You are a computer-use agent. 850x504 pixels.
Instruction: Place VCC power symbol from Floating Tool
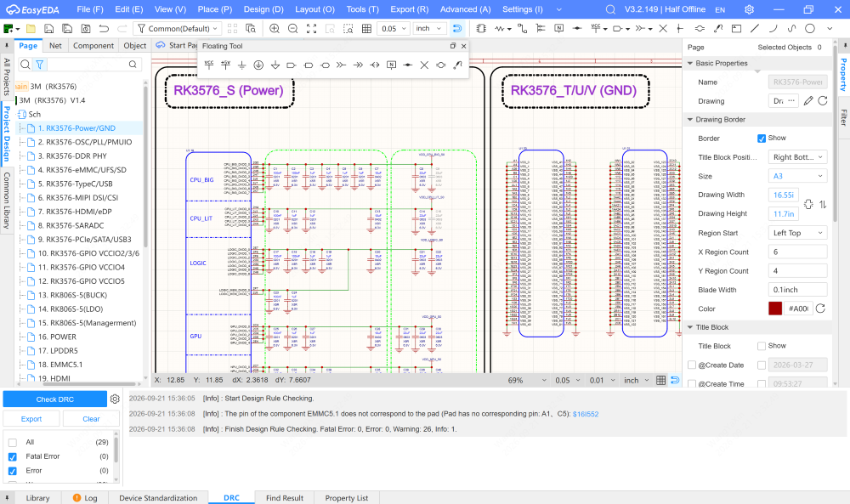[209, 65]
